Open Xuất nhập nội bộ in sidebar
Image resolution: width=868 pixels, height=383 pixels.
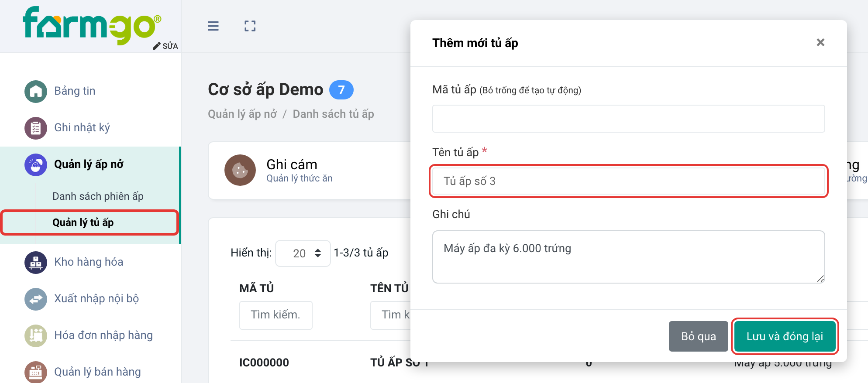click(x=96, y=298)
